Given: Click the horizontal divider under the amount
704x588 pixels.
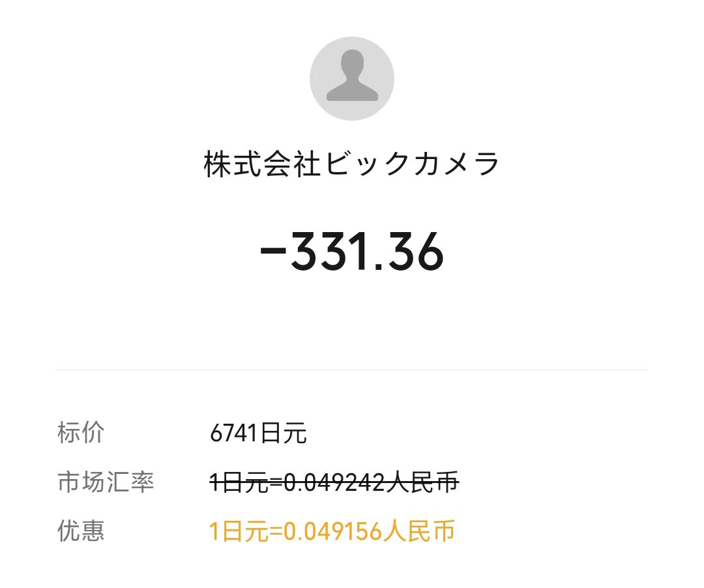Looking at the screenshot, I should [x=351, y=370].
